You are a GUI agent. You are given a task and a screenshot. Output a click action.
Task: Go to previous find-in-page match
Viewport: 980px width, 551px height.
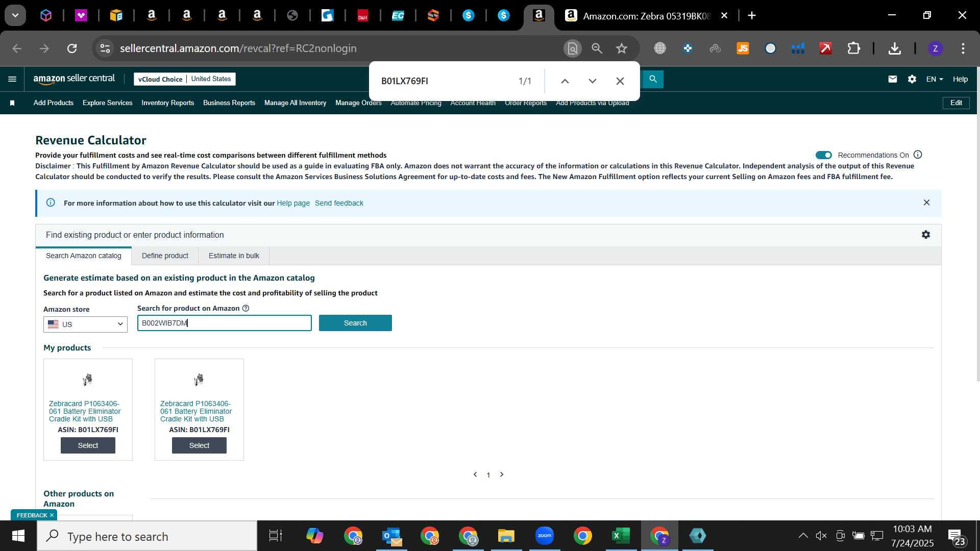coord(565,81)
